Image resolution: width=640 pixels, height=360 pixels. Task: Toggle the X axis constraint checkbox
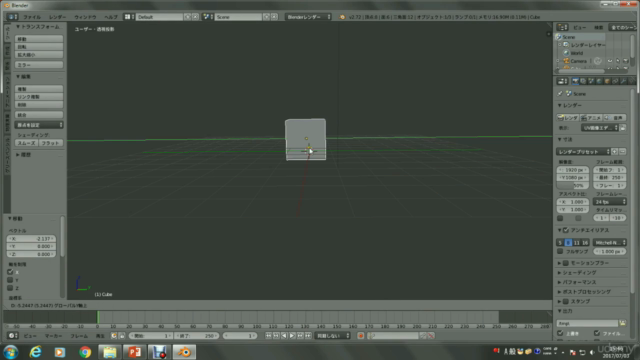point(10,272)
